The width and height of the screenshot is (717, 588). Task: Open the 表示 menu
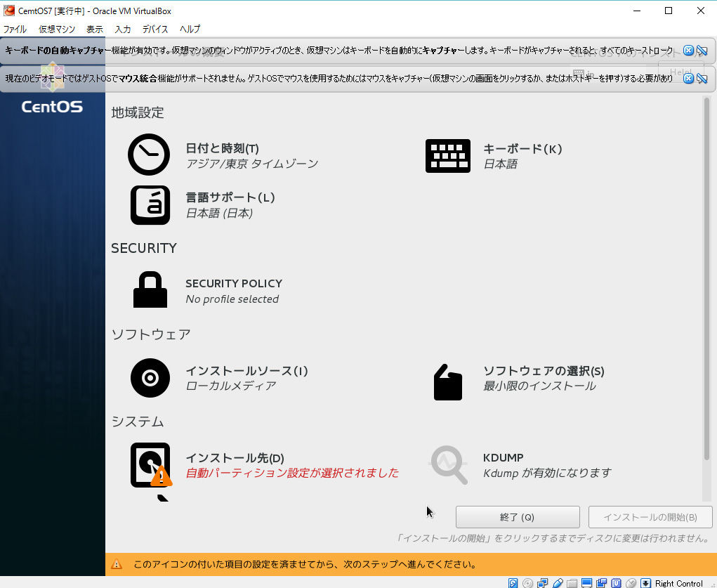point(95,30)
